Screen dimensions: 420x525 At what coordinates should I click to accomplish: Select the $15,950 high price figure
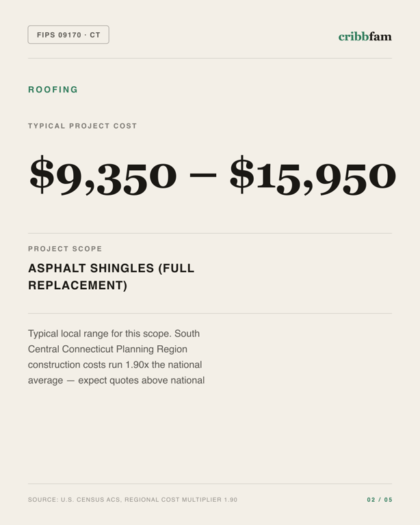click(313, 175)
